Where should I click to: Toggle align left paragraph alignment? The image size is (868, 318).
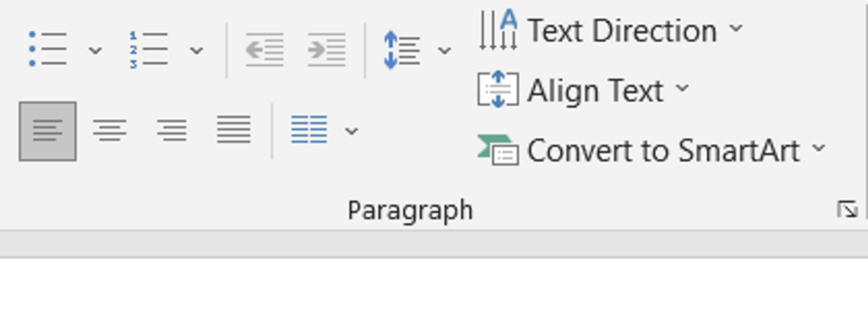pyautogui.click(x=48, y=131)
